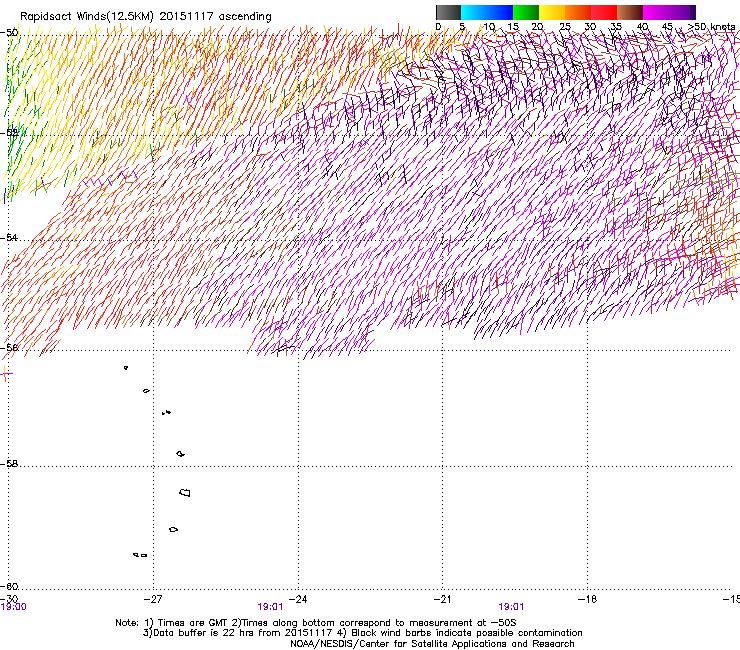Click the note line "3)Data buffer is 22 hrs"
This screenshot has height=650, width=740.
(x=362, y=633)
